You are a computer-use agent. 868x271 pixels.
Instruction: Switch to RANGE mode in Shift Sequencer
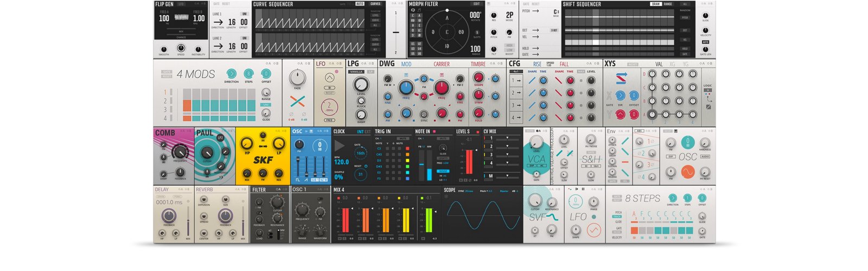coord(668,4)
